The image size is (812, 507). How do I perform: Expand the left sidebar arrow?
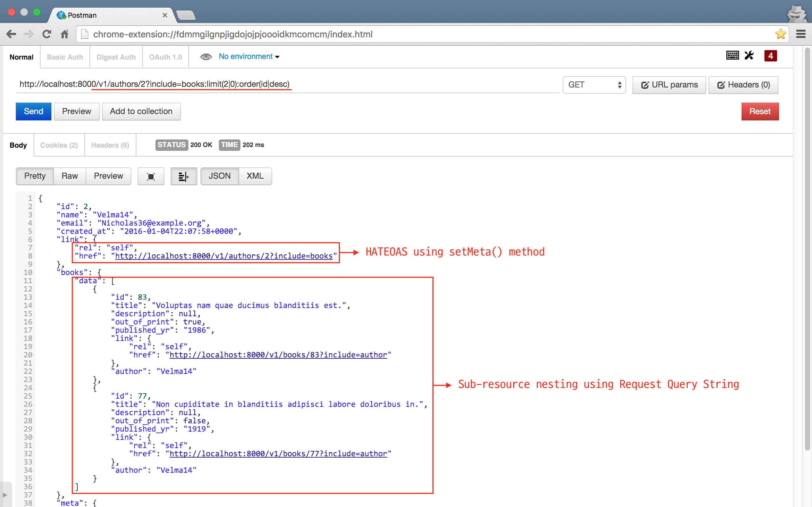coord(5,495)
